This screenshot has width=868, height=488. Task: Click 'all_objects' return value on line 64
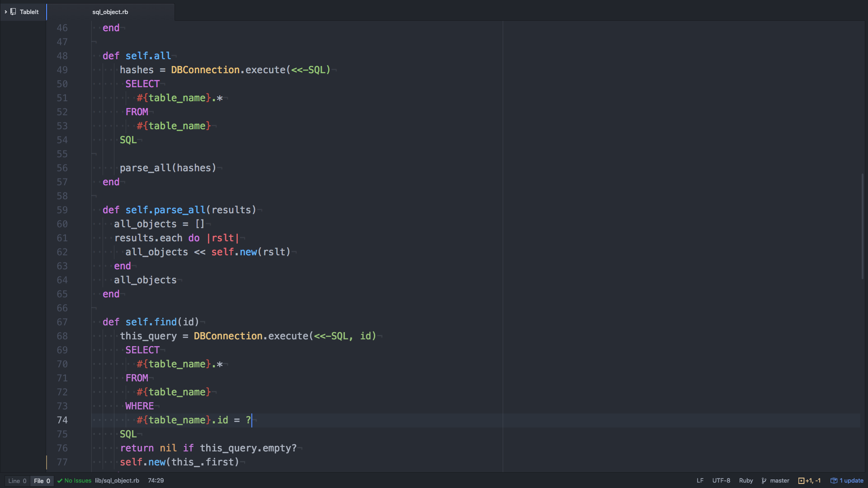click(x=145, y=280)
